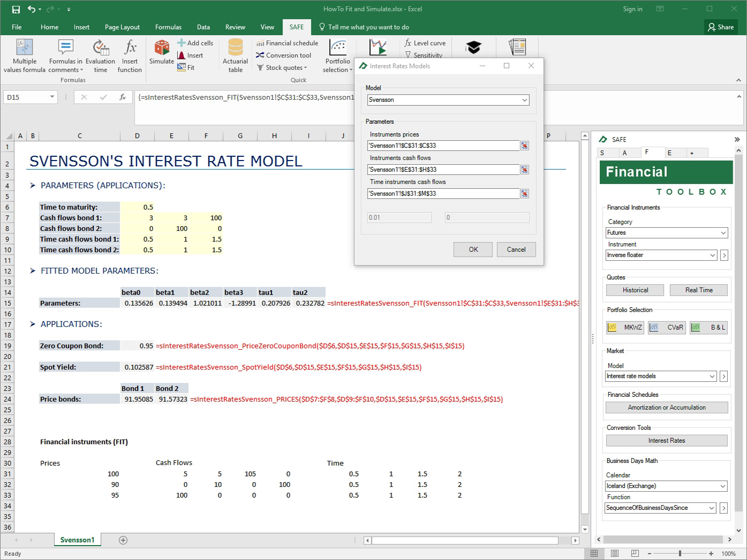Viewport: 747px width, 560px height.
Task: Switch to the Home ribbon tab
Action: [50, 27]
